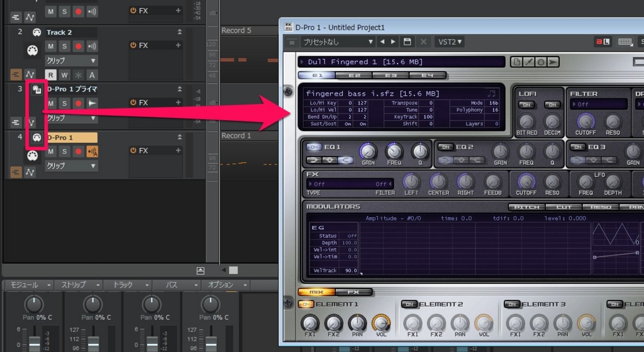Go to previous preset arrow
Viewport: 644px width, 352px height.
382,42
